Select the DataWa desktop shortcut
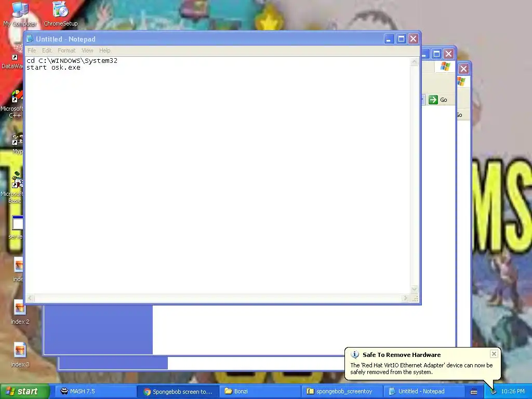 coord(12,61)
